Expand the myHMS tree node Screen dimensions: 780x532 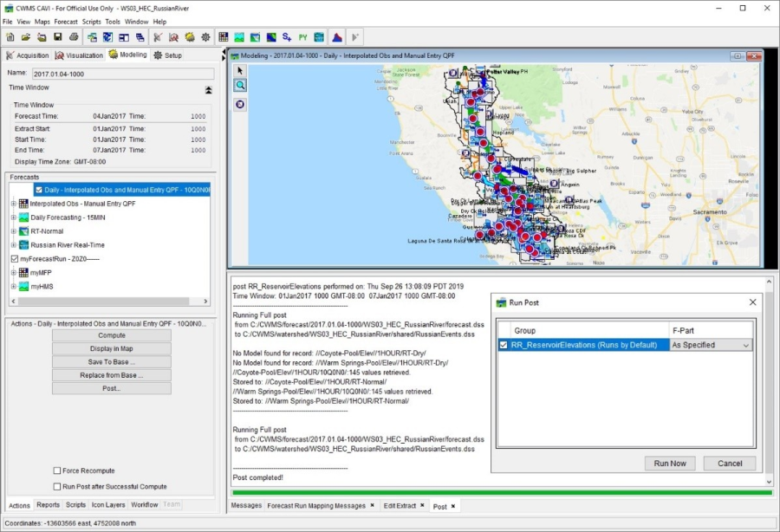pos(13,287)
